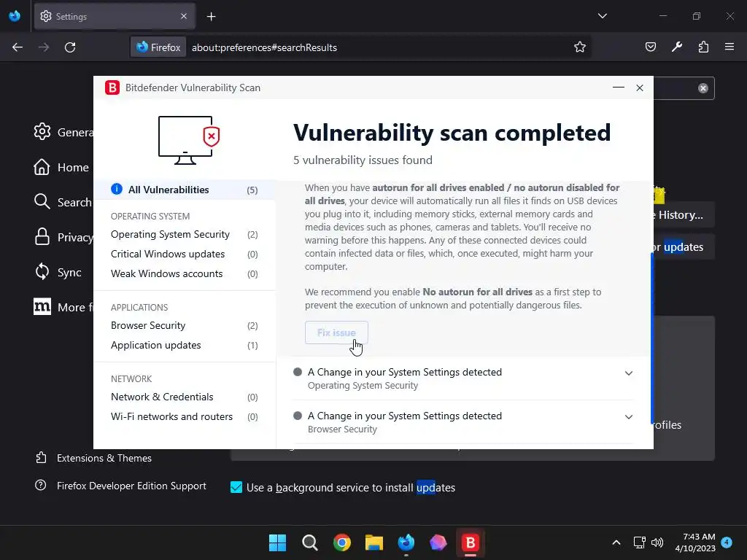This screenshot has height=560, width=747.
Task: Open Network & Credentials category
Action: 185,397
